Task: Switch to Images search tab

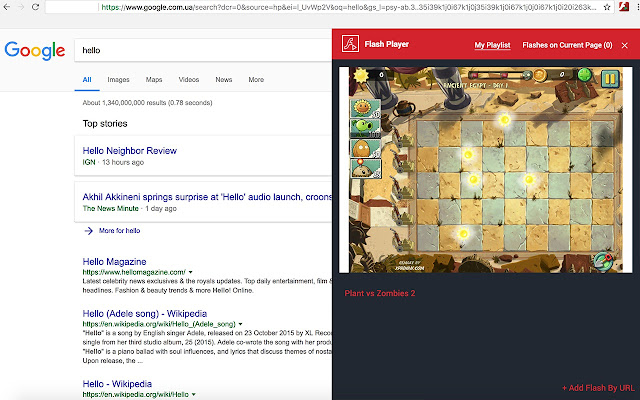Action: [118, 80]
